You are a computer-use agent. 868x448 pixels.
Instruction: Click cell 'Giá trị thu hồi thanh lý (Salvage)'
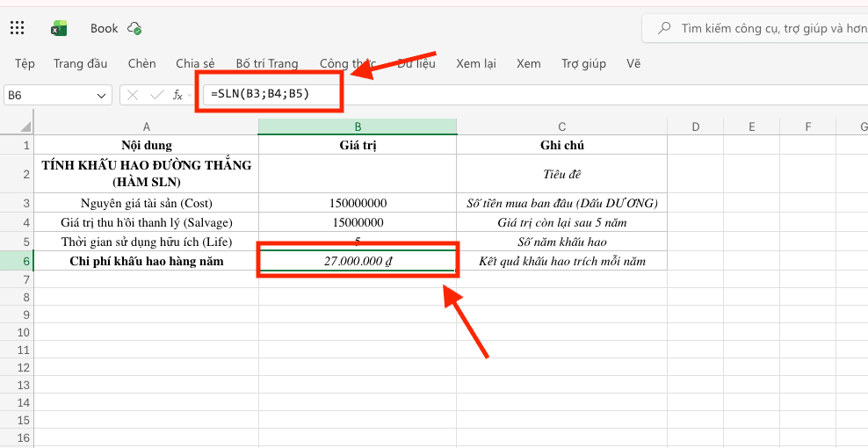pyautogui.click(x=146, y=222)
